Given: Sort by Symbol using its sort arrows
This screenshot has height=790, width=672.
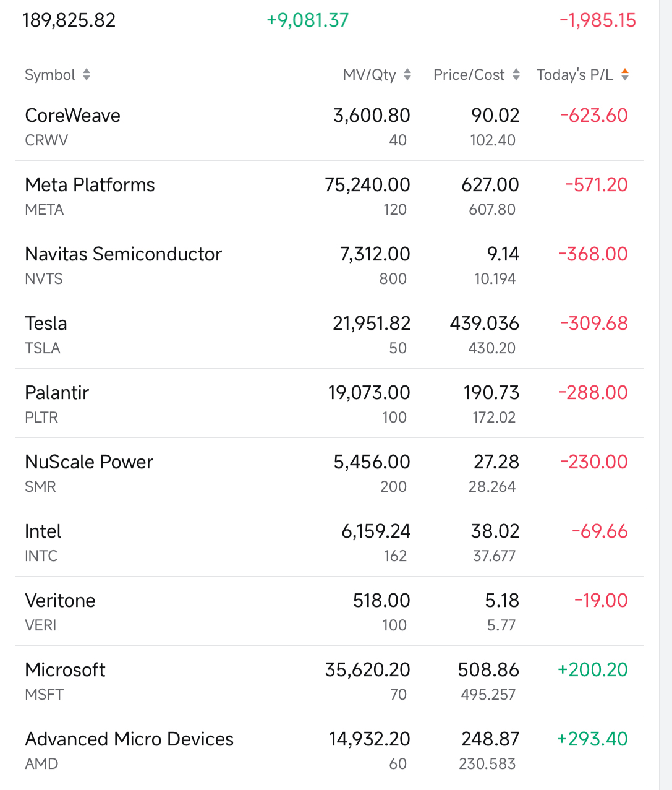Looking at the screenshot, I should [87, 75].
